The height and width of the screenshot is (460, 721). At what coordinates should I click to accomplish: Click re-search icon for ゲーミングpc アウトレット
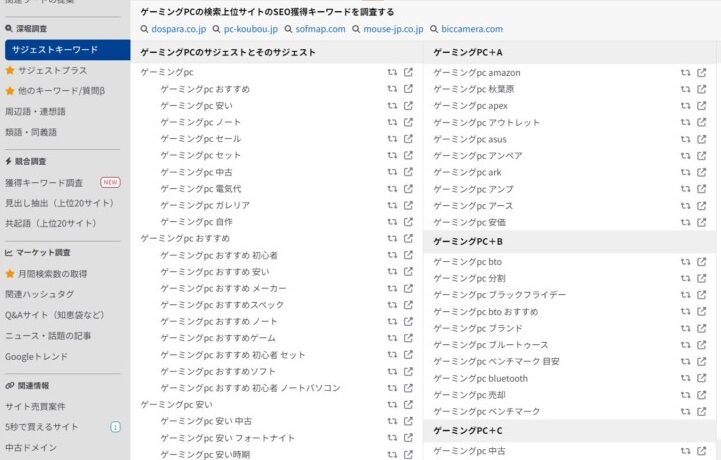[685, 122]
